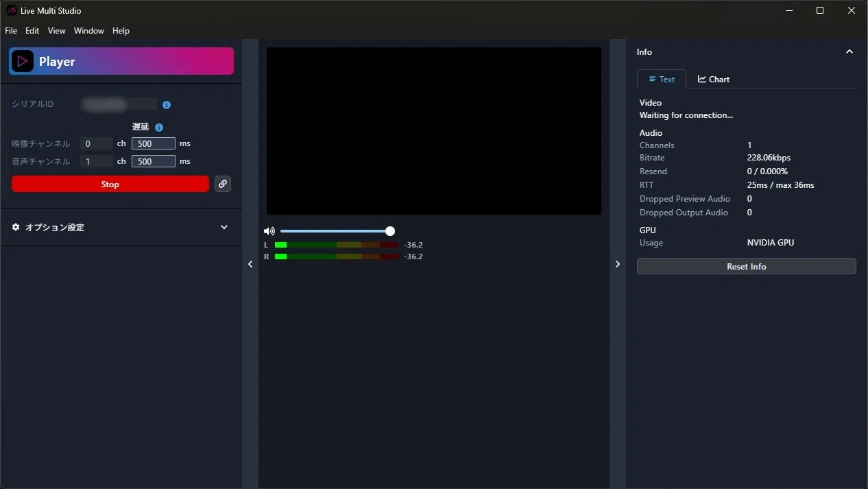The image size is (868, 489).
Task: Maximize the Live Multi Studio window
Action: point(820,10)
